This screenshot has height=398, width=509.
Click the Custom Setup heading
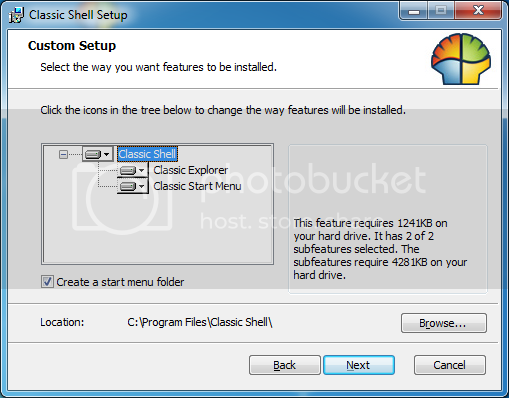pos(72,46)
